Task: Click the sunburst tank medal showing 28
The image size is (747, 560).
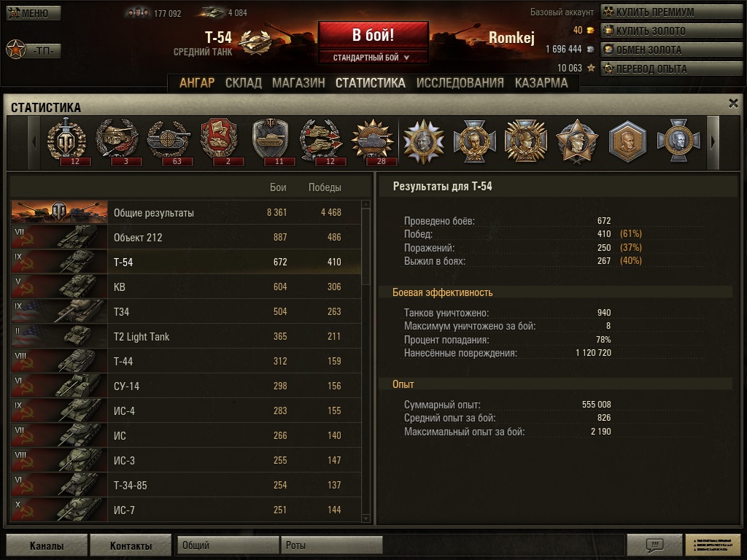Action: [373, 142]
